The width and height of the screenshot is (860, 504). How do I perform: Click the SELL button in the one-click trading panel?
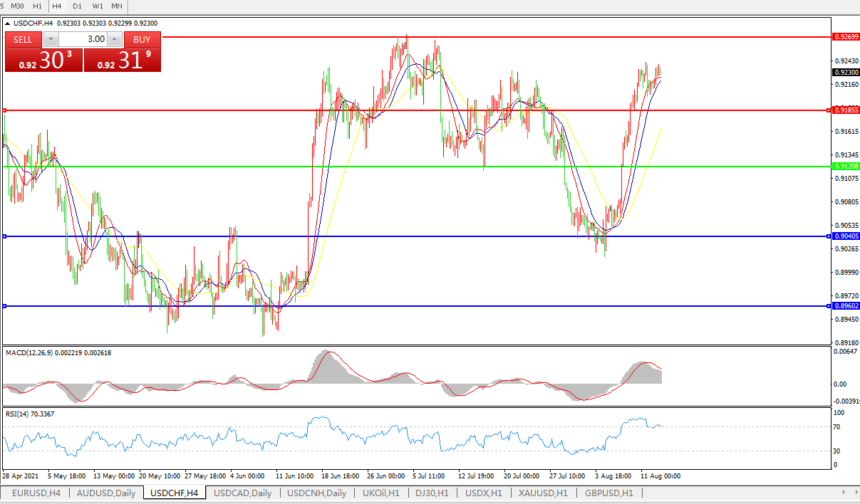23,40
